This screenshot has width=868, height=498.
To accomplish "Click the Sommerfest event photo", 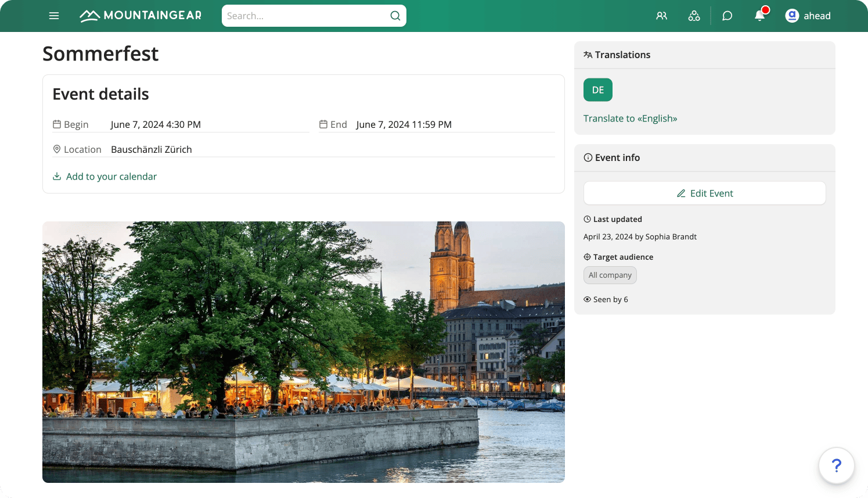I will click(304, 352).
